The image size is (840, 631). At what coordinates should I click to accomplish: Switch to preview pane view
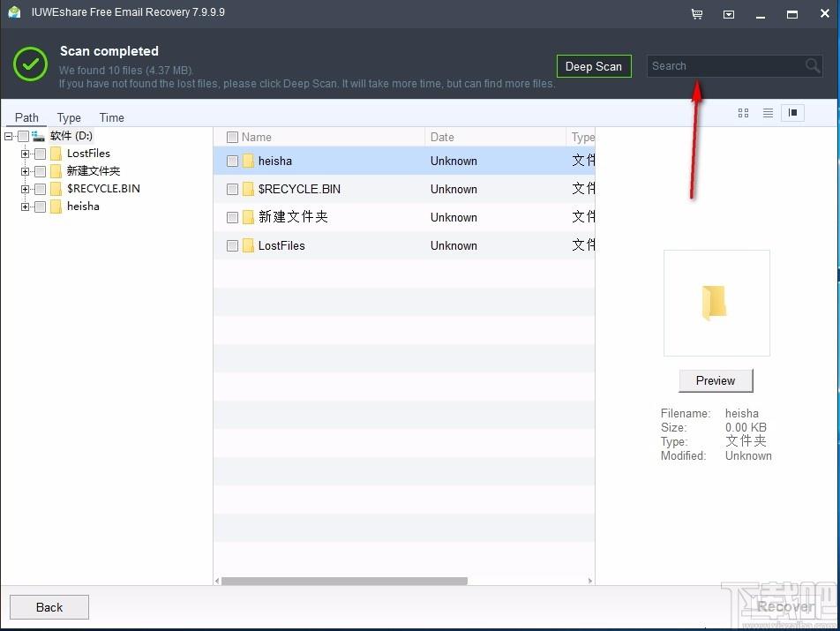[793, 112]
